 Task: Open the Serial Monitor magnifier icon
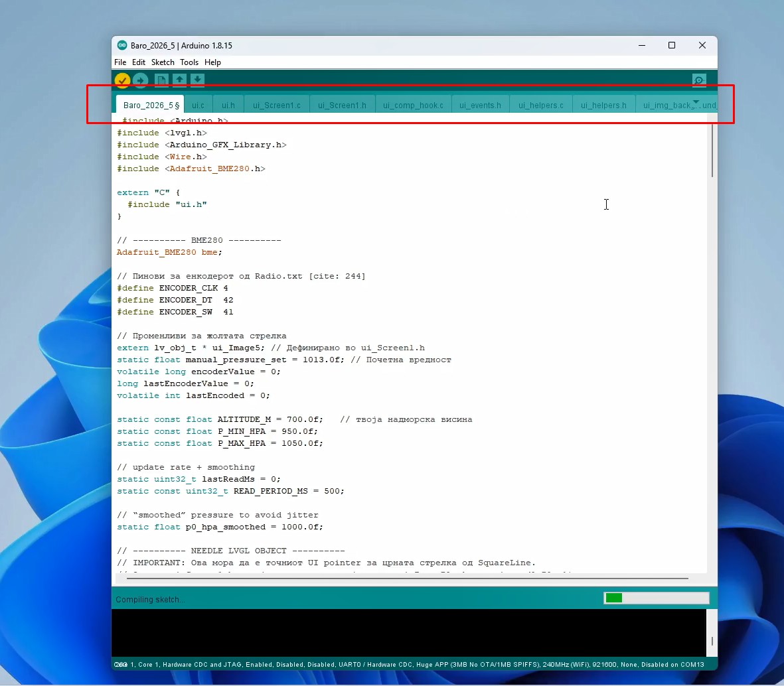(698, 80)
